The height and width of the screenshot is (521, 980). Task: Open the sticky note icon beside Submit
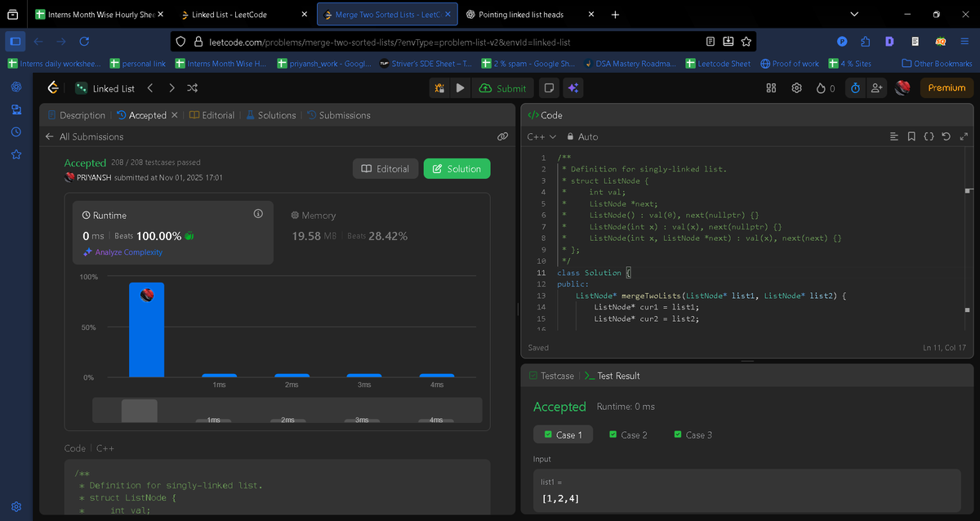pos(548,87)
